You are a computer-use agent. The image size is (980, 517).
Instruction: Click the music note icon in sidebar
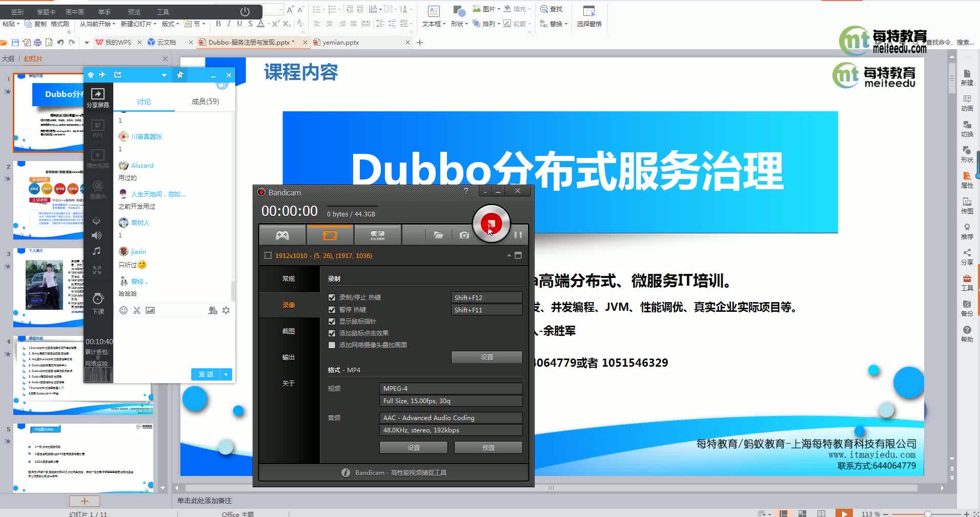96,251
